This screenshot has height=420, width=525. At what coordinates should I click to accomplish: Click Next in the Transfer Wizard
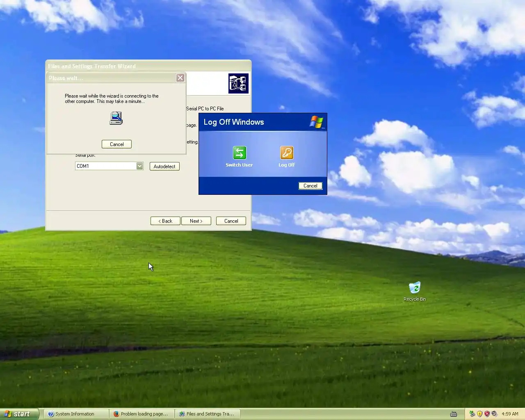[196, 221]
